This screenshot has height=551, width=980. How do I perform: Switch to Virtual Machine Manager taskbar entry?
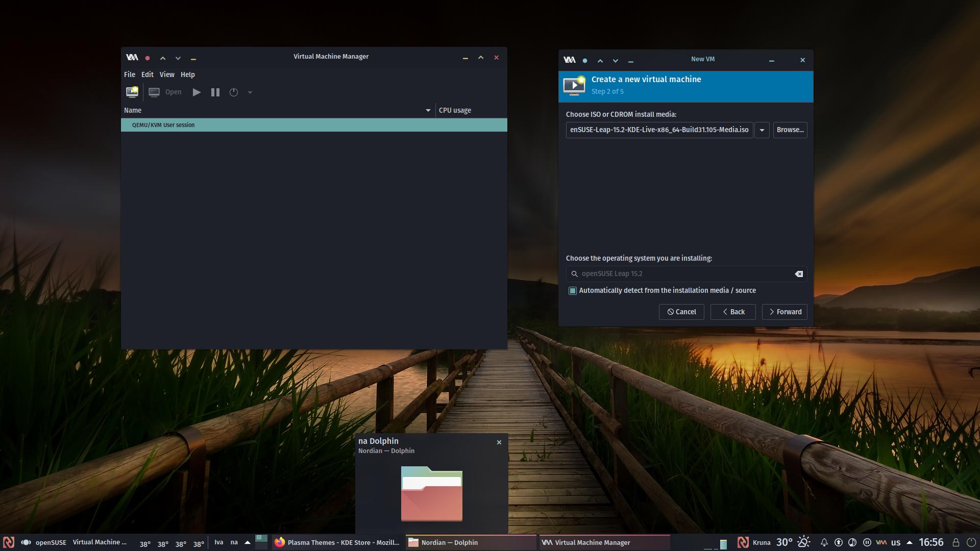[x=604, y=542]
